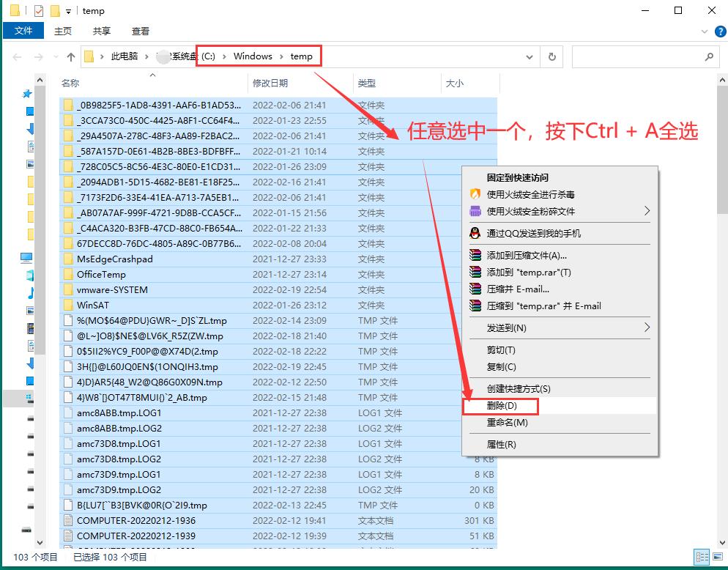The image size is (728, 570).
Task: Switch to large thumbnails view via status bar icon
Action: tap(717, 557)
